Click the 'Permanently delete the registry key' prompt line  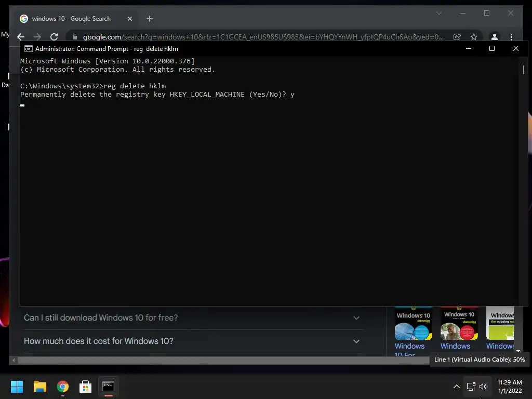coord(157,95)
